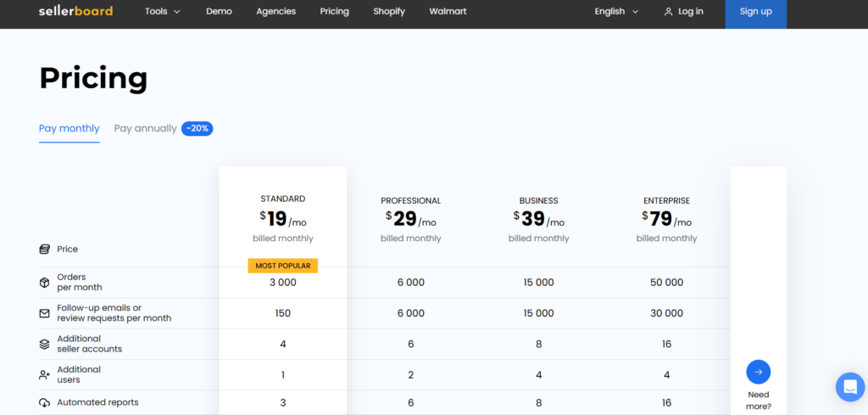Expand the Tools dropdown menu

162,12
